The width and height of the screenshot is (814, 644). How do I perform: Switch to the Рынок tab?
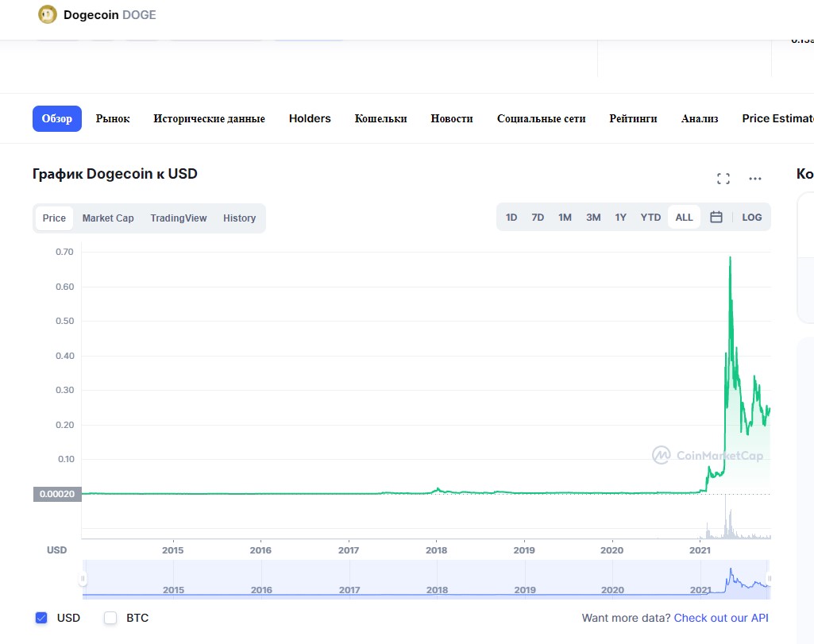(113, 118)
